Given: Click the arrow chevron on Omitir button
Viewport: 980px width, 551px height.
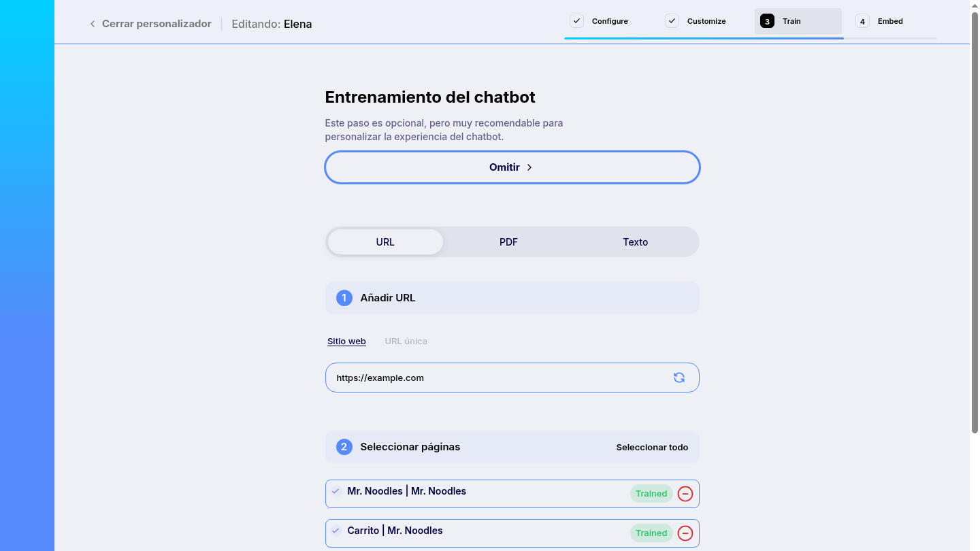Looking at the screenshot, I should click(x=529, y=167).
